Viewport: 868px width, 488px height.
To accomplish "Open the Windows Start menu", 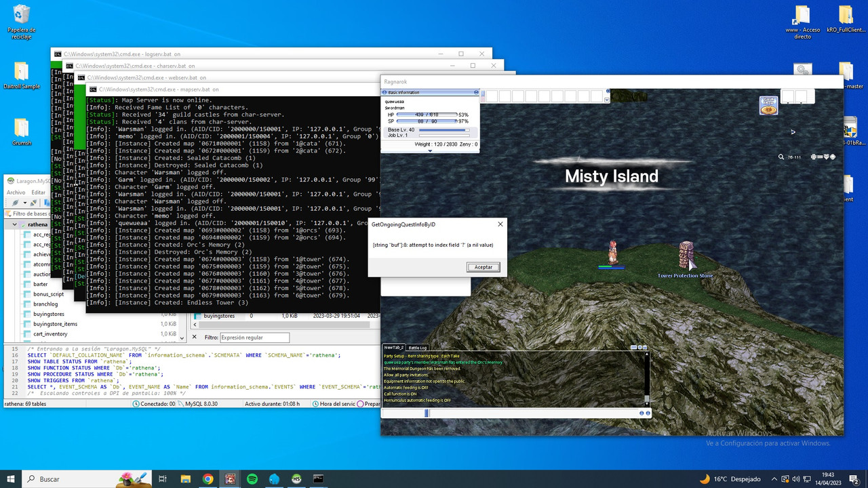I will click(10, 479).
